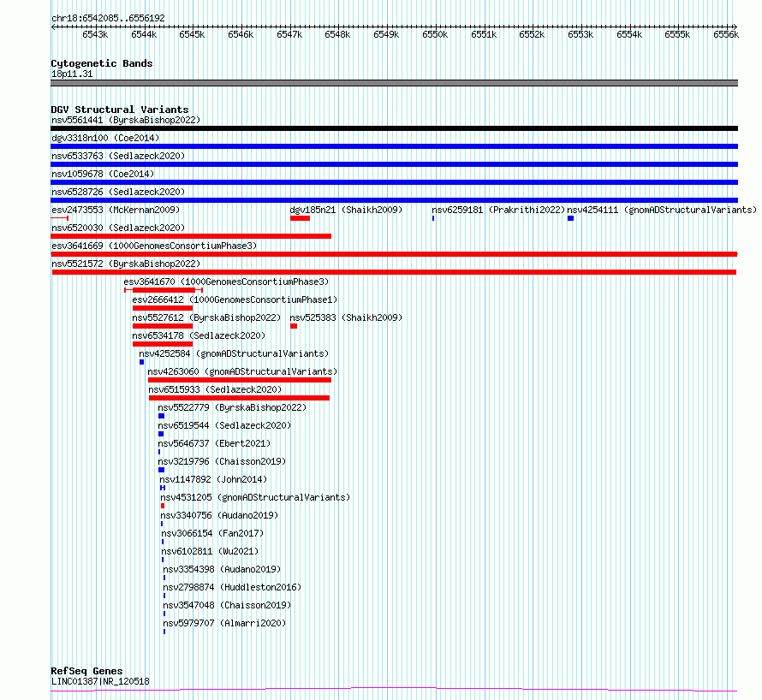Click nsv3066154 (Fan2017) label
The width and height of the screenshot is (762, 700).
point(212,533)
